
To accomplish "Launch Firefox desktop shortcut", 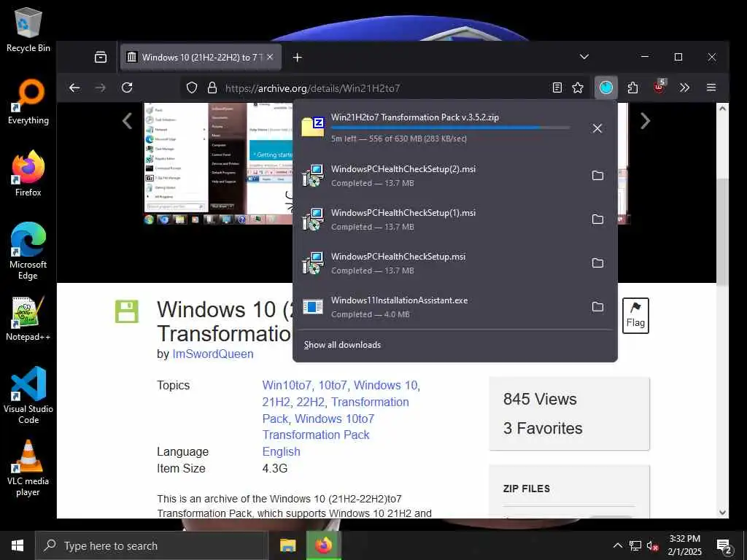I will click(x=28, y=174).
